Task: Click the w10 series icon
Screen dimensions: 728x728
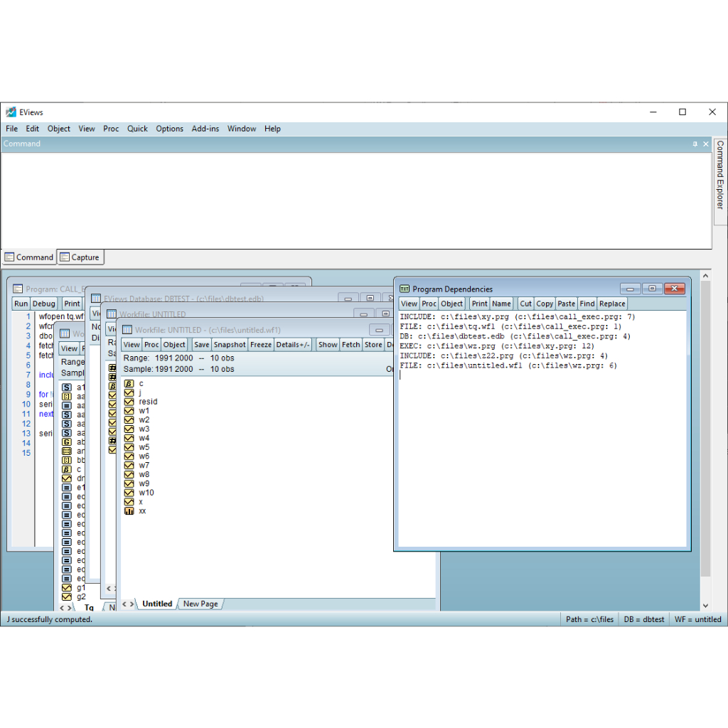Action: (129, 493)
